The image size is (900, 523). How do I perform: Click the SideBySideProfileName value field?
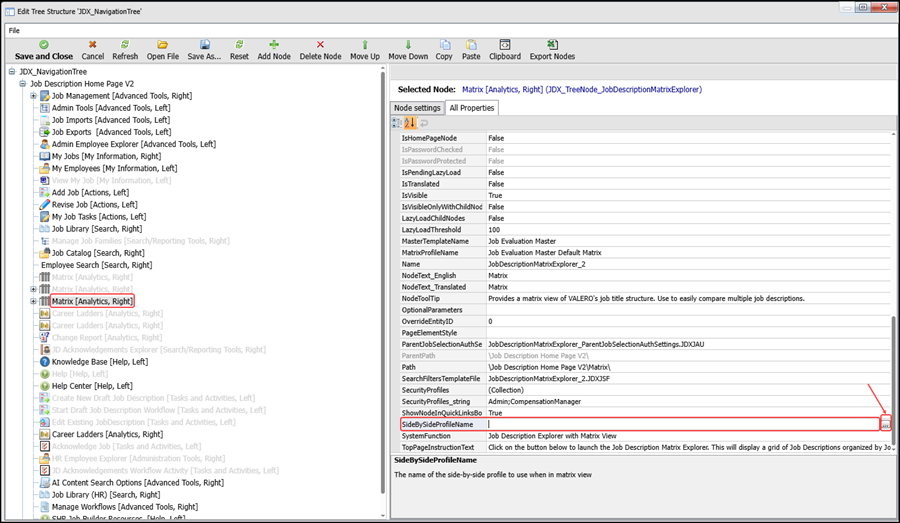683,424
